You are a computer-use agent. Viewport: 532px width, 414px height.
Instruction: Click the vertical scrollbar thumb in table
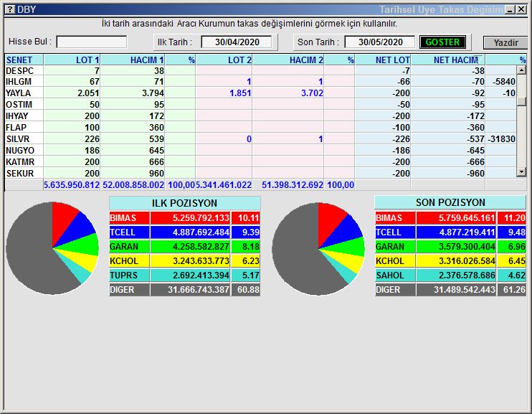pyautogui.click(x=521, y=101)
